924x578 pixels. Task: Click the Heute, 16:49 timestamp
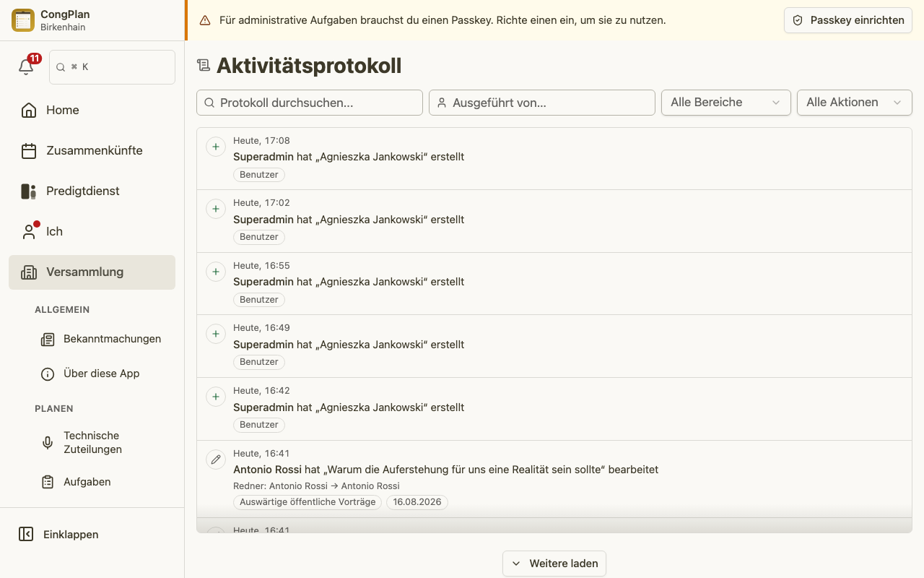261,328
